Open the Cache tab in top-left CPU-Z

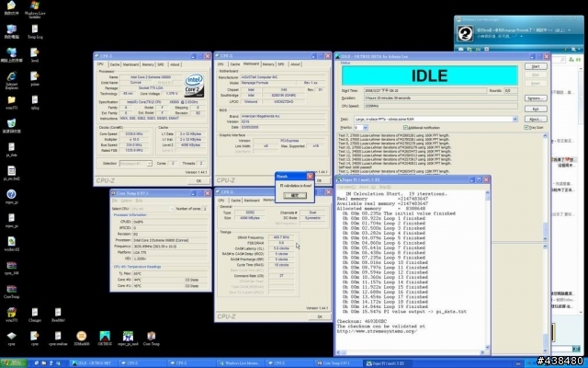tap(115, 64)
